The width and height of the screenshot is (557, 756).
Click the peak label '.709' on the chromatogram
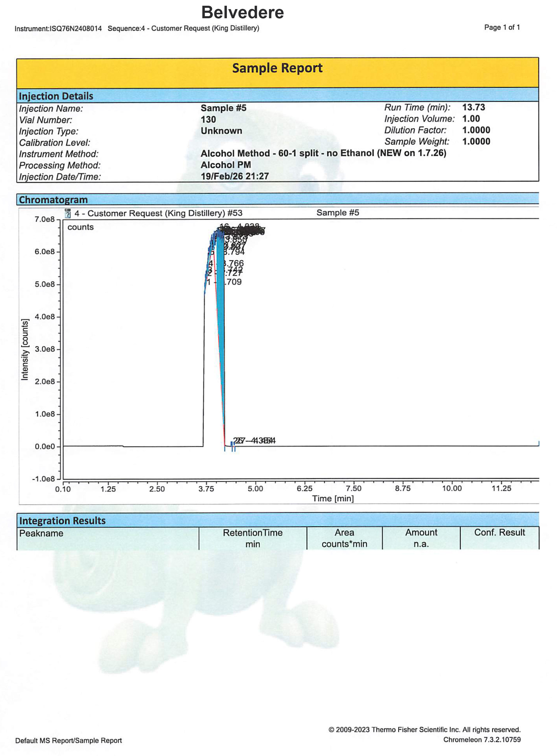[x=233, y=282]
